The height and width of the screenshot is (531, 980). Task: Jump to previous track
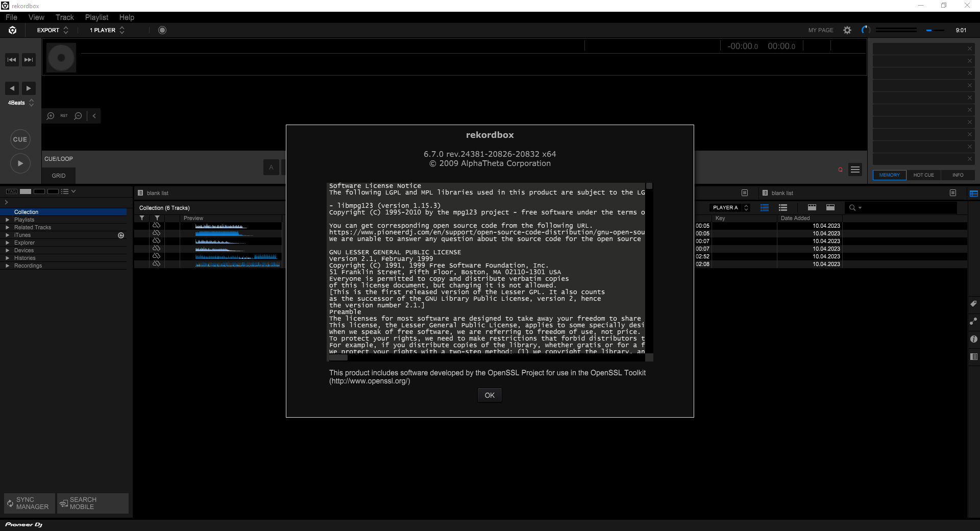pyautogui.click(x=12, y=60)
